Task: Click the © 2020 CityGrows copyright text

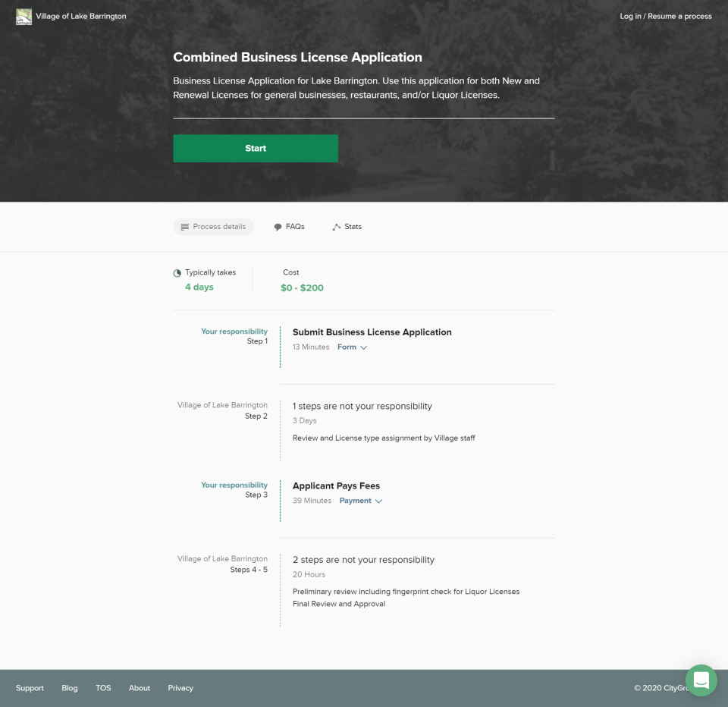Action: (661, 688)
